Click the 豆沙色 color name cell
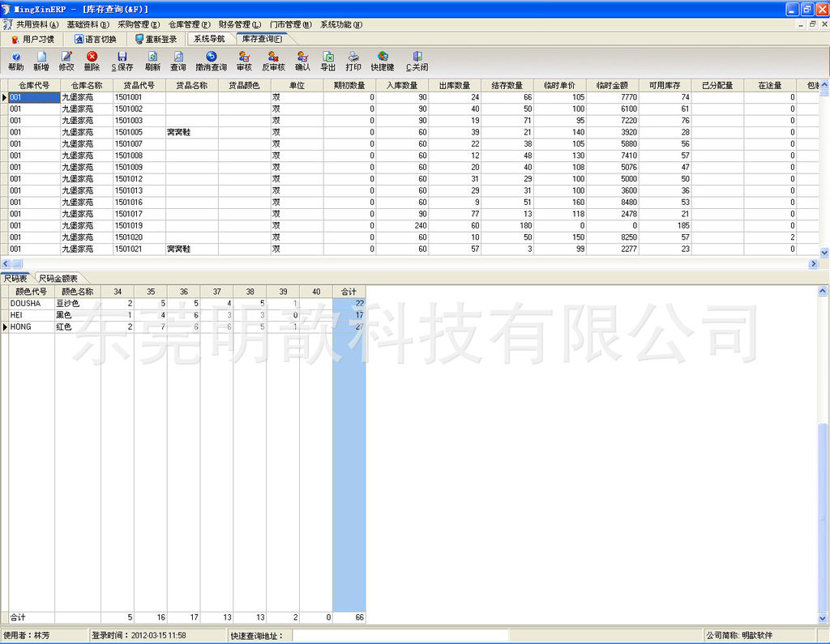 [77, 303]
